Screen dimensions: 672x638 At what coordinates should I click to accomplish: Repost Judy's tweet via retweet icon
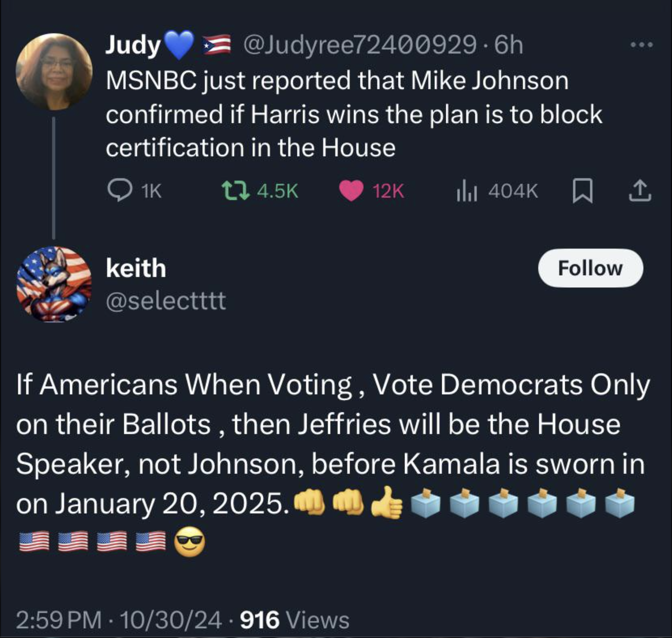point(236,191)
